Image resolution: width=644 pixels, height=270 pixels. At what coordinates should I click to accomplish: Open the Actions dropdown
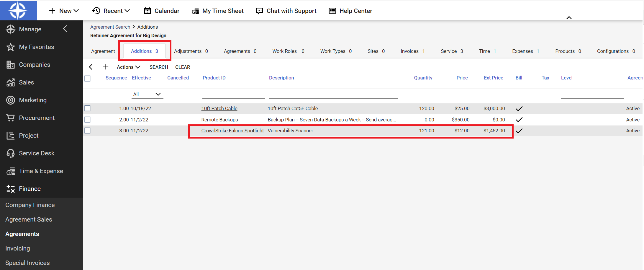(x=128, y=67)
